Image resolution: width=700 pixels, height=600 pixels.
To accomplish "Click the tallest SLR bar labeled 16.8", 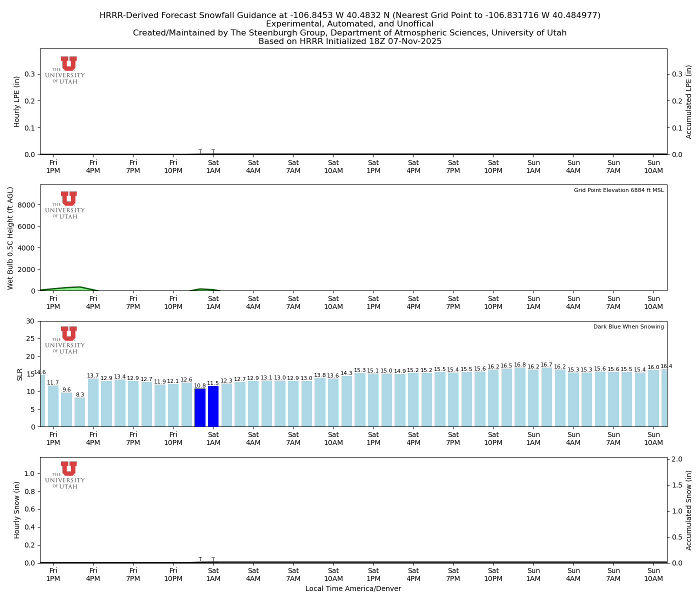I will tap(520, 397).
